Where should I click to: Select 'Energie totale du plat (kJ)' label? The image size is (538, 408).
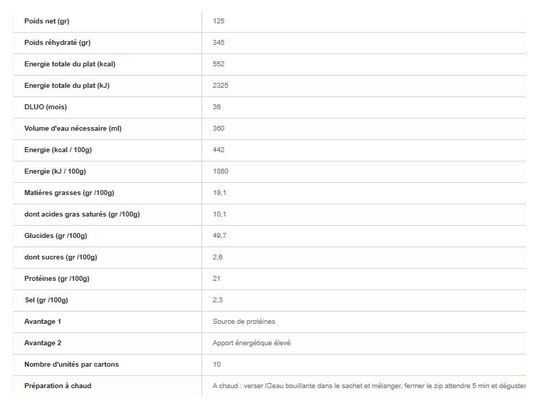(67, 85)
